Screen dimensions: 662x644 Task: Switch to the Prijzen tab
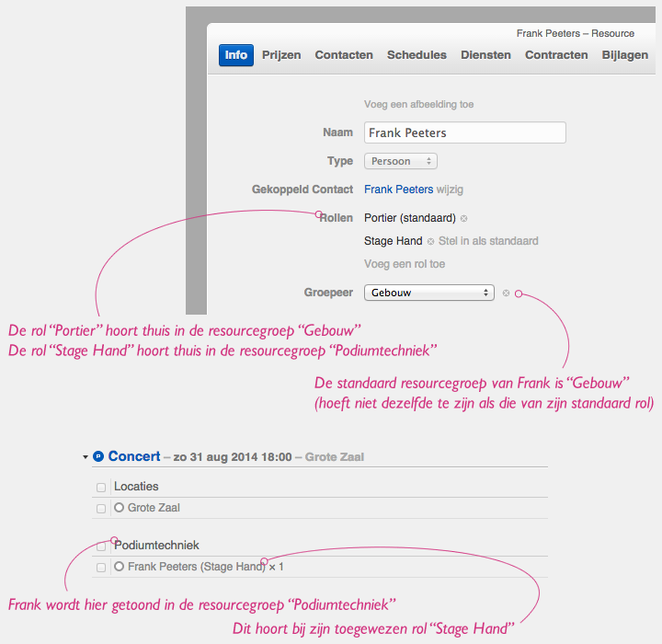(x=281, y=55)
